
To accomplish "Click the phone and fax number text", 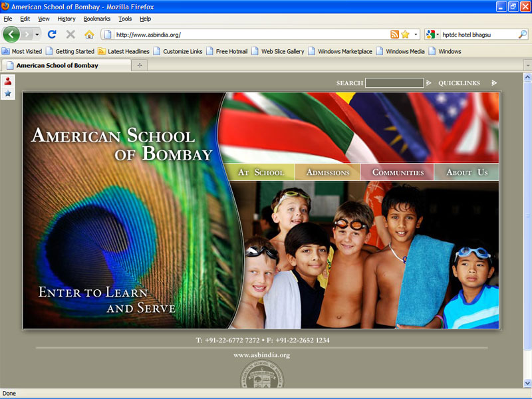I will click(x=262, y=340).
